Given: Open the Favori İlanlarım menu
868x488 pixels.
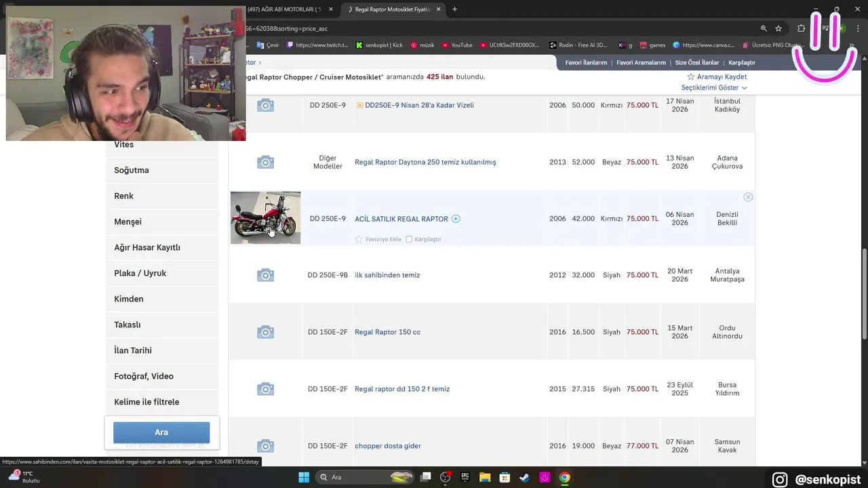Looking at the screenshot, I should point(586,62).
